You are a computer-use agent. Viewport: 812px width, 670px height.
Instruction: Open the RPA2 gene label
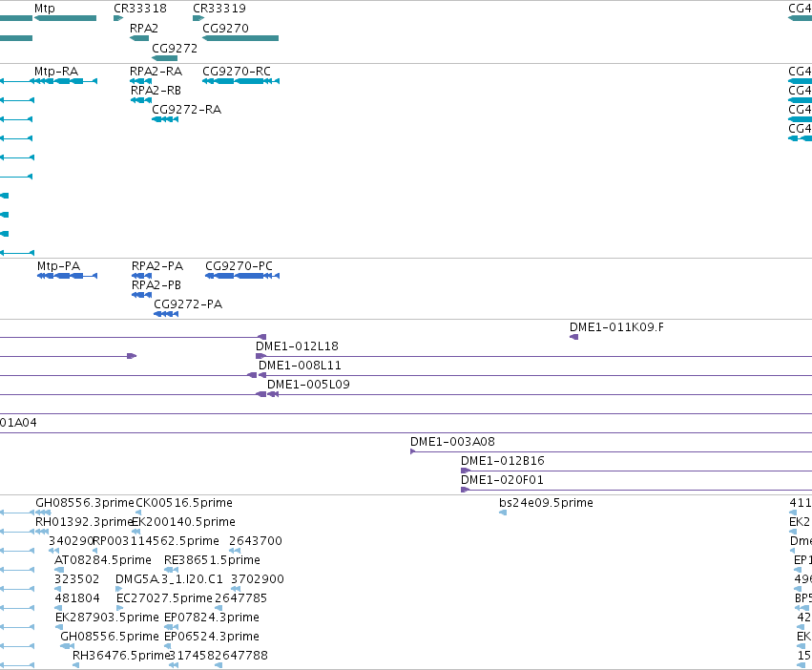click(x=144, y=29)
